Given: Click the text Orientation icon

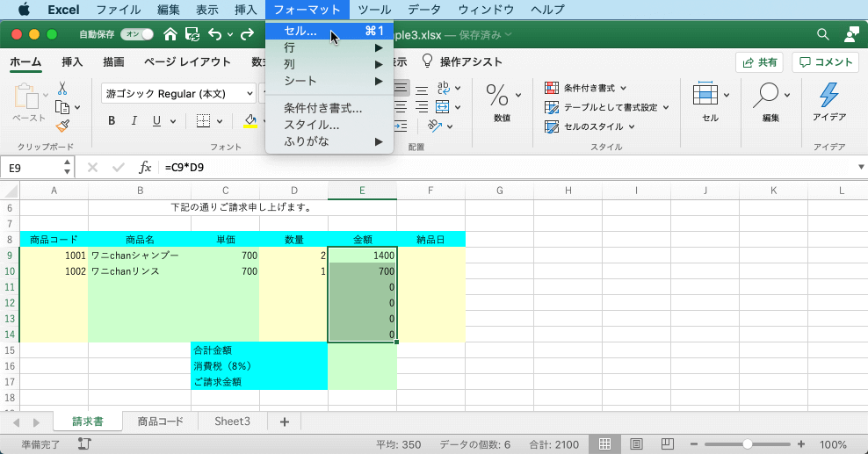Looking at the screenshot, I should click(x=435, y=126).
